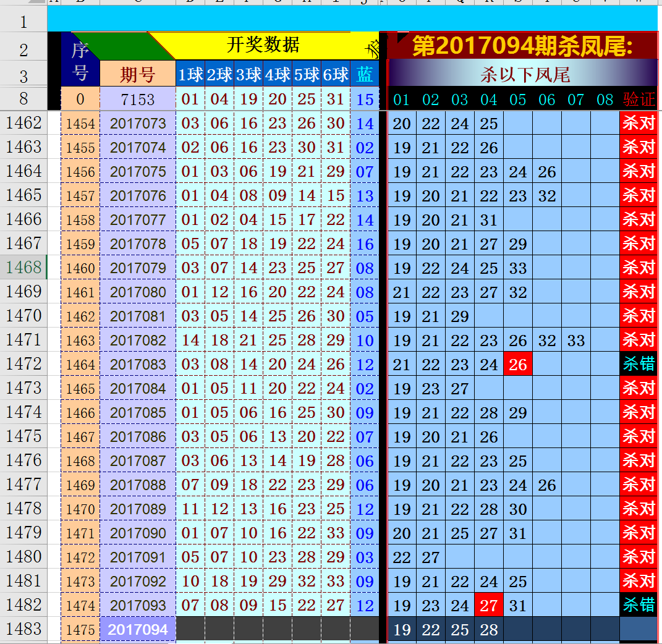This screenshot has height=644, width=662.
Task: Click the 期号 column header cell
Action: pos(138,74)
